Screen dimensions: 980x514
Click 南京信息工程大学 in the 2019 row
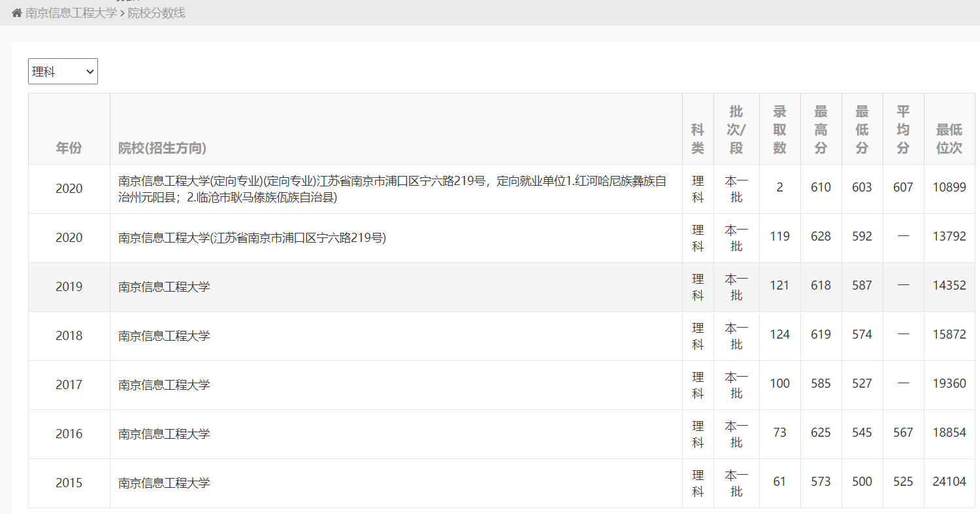pyautogui.click(x=164, y=286)
